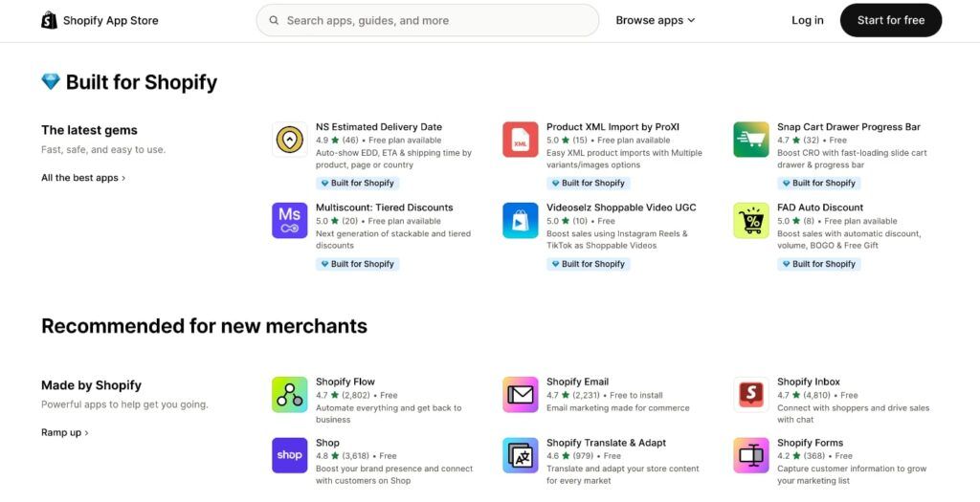Viewport: 980px width, 502px height.
Task: Open the purple Shop app icon
Action: 289,455
